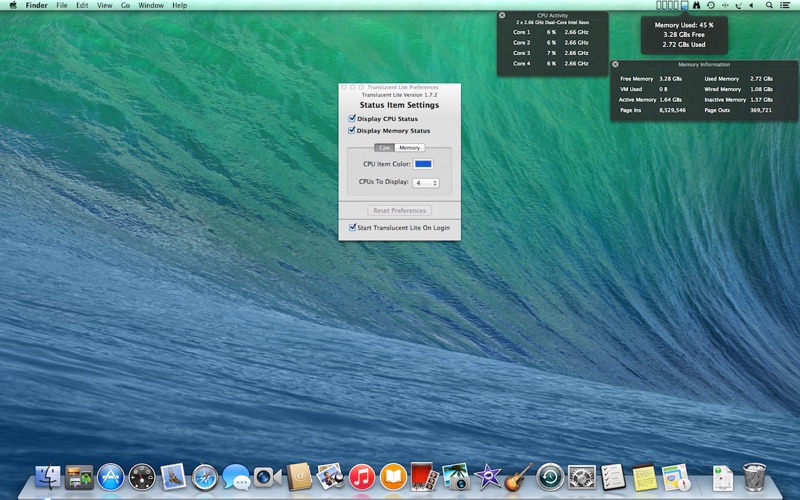Screen dimensions: 800x500
Task: Open iBooks orange icon in dock
Action: point(393,478)
